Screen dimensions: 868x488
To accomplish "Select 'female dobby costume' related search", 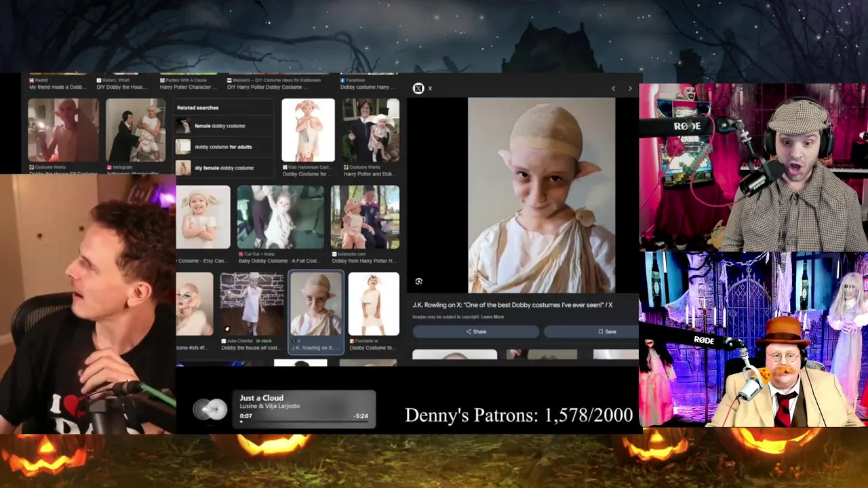I will pyautogui.click(x=224, y=126).
